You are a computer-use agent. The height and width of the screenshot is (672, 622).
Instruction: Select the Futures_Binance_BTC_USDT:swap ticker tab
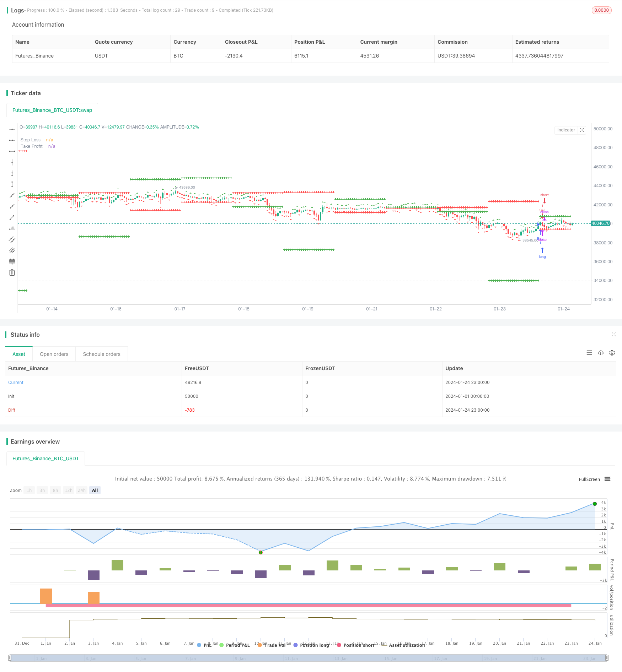coord(52,110)
